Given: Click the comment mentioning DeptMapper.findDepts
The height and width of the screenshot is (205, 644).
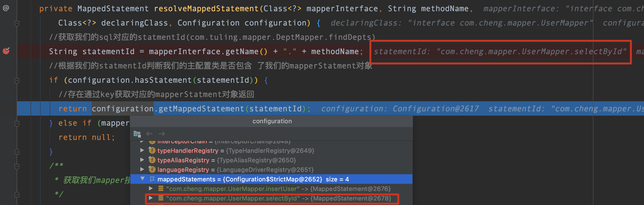Looking at the screenshot, I should tap(212, 37).
